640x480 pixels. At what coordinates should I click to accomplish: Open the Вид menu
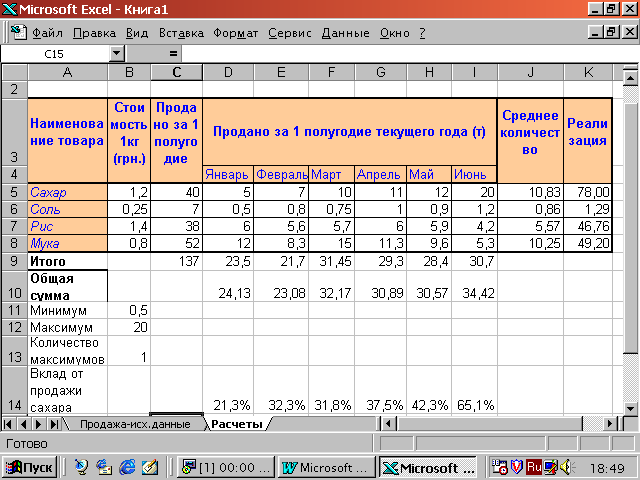tap(137, 33)
